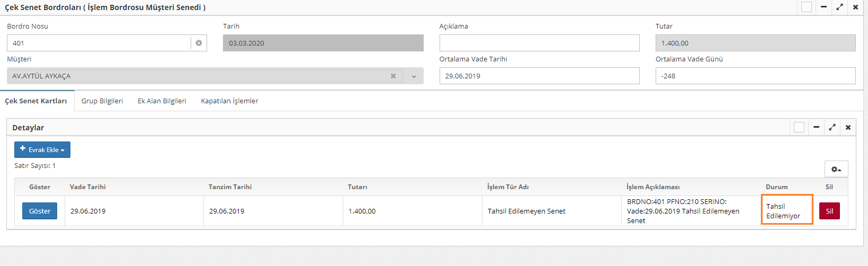Switch to the Ek Alan Bilgileri tab
868x266 pixels.
pyautogui.click(x=162, y=101)
